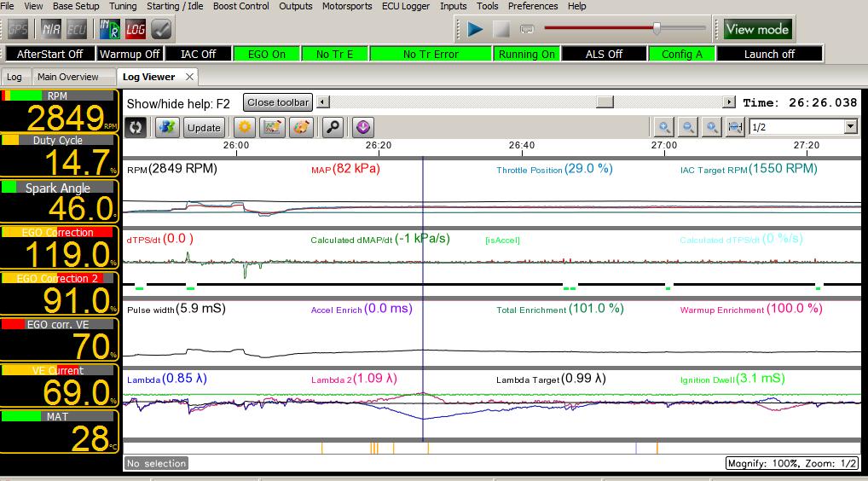Click the Launch off status indicator

click(x=769, y=54)
